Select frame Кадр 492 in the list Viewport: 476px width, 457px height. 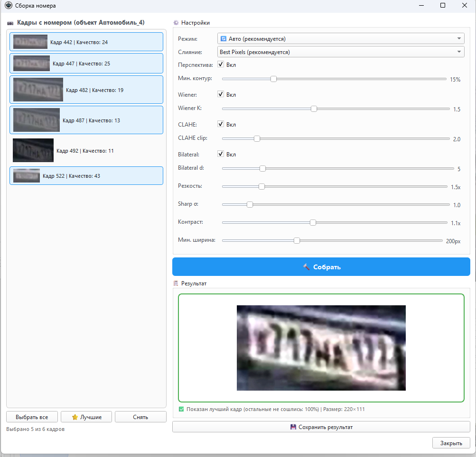[x=86, y=151]
